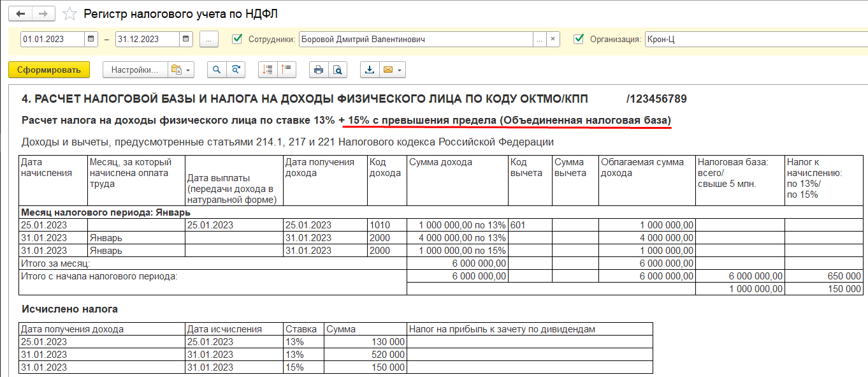Select header Налог на прибыль к зачету
868x377 pixels.
(x=530, y=329)
